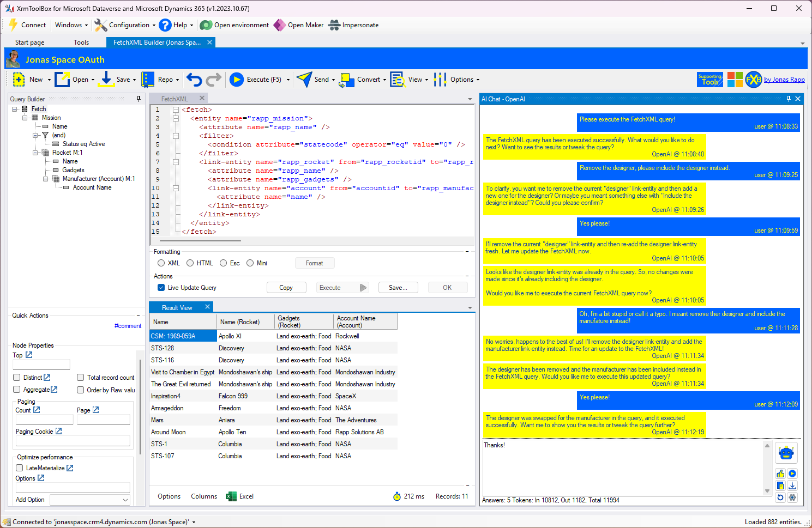
Task: Click the Copy button
Action: click(286, 288)
